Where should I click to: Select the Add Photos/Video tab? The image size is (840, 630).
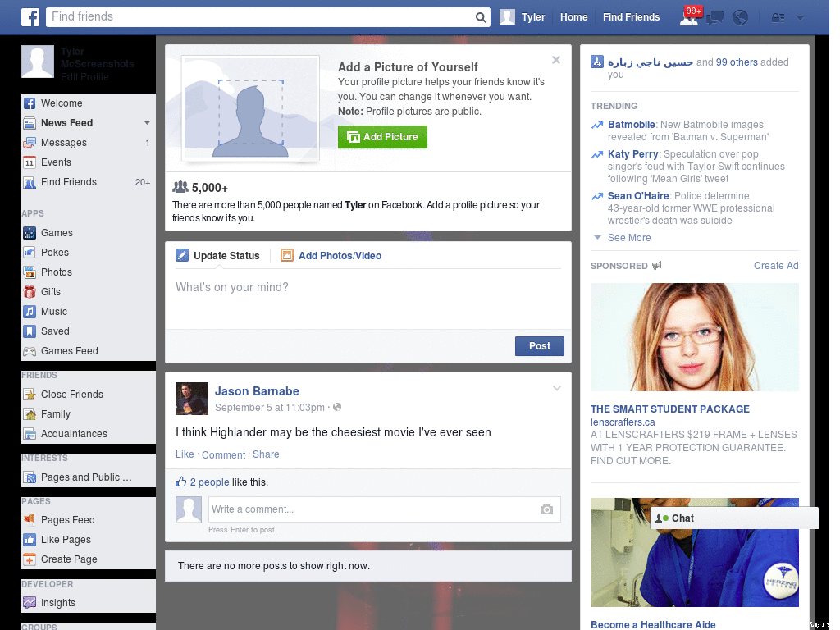331,256
